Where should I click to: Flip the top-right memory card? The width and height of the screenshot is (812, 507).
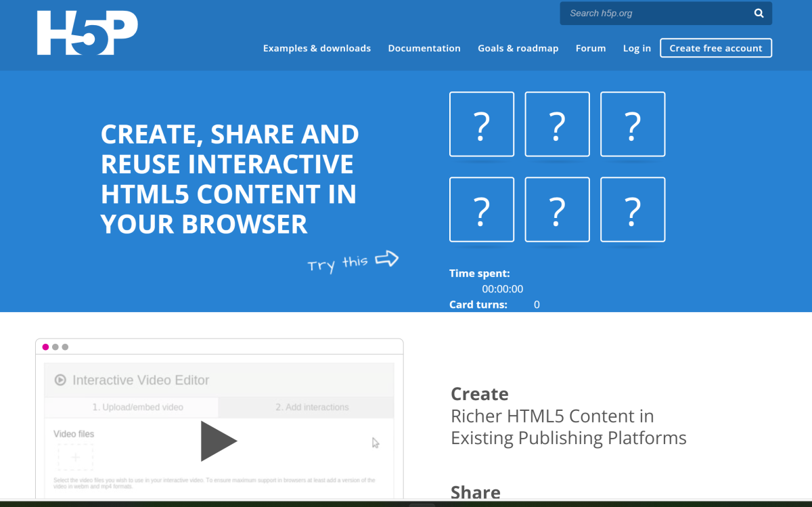tap(633, 125)
